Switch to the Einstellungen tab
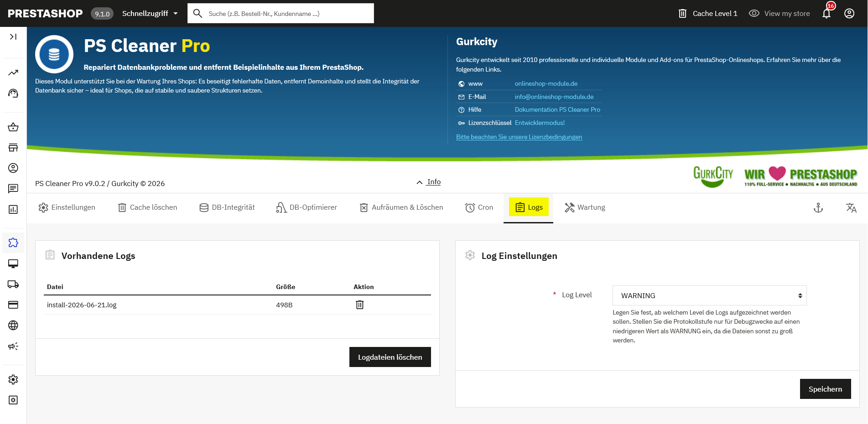The height and width of the screenshot is (424, 868). click(67, 207)
